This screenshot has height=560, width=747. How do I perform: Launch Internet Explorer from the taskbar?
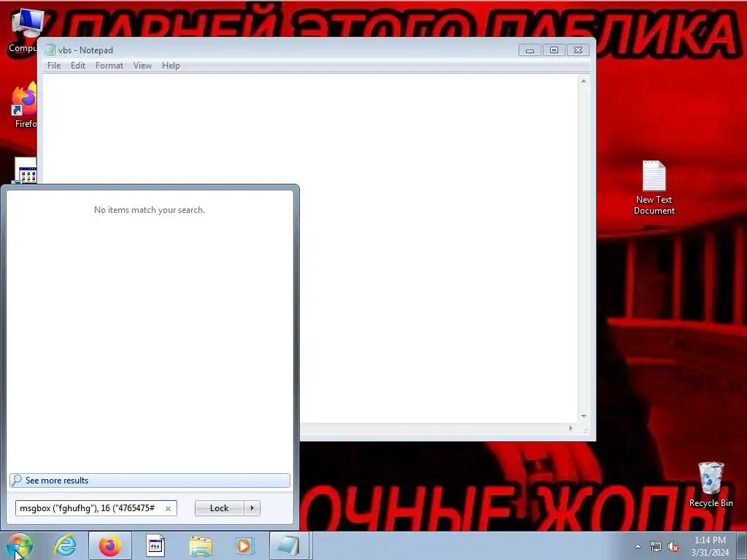pyautogui.click(x=65, y=545)
